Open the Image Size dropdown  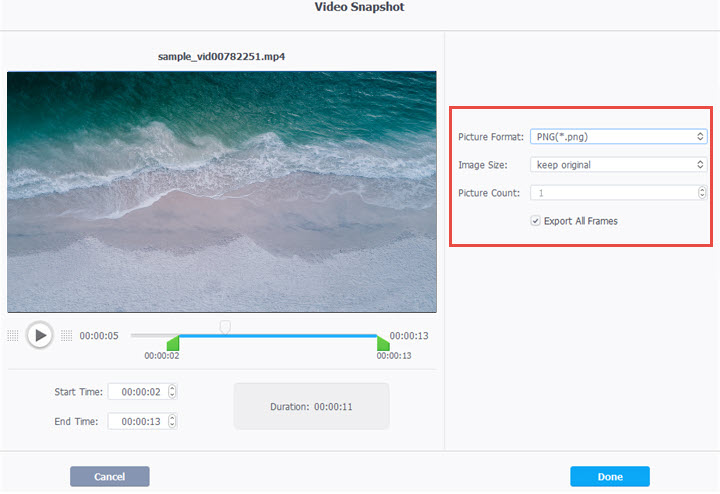click(x=619, y=165)
